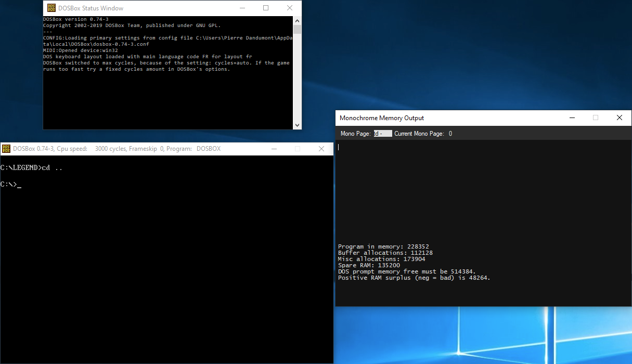This screenshot has width=632, height=364.
Task: Click 'DOSBox switched to max cycles' line
Action: pyautogui.click(x=166, y=66)
